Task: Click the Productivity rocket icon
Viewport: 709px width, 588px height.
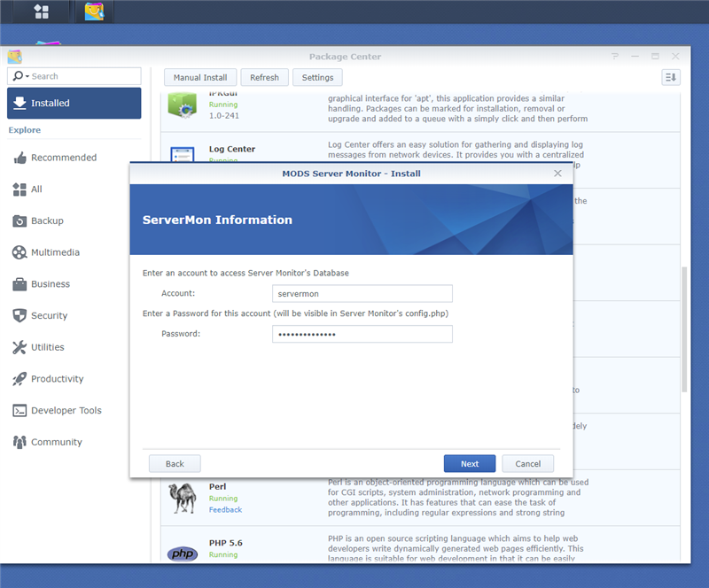Action: (x=19, y=379)
